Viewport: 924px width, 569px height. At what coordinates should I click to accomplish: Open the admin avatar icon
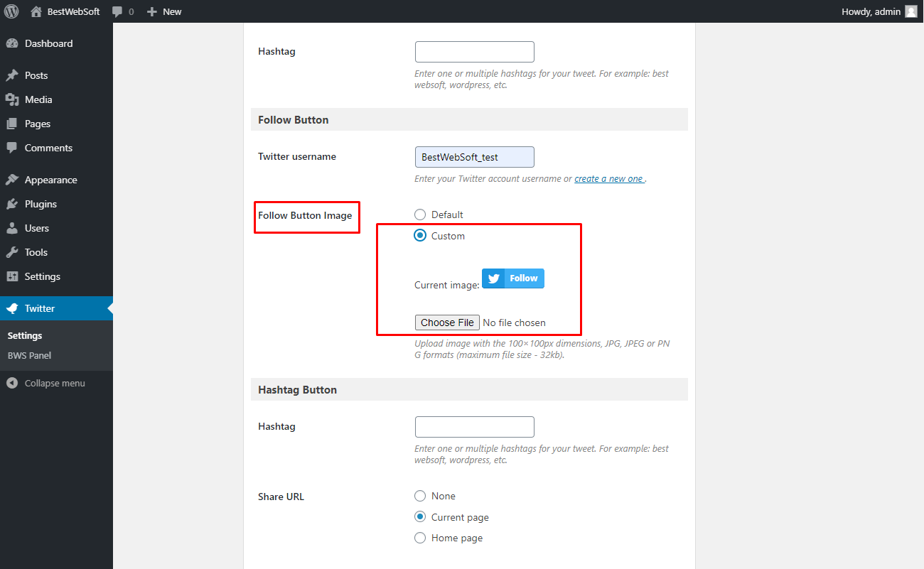[911, 11]
